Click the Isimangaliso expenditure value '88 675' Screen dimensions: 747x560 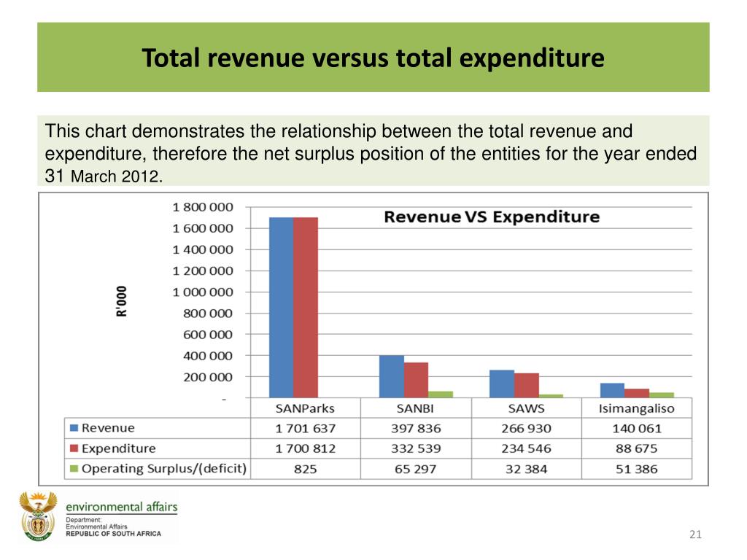point(636,448)
